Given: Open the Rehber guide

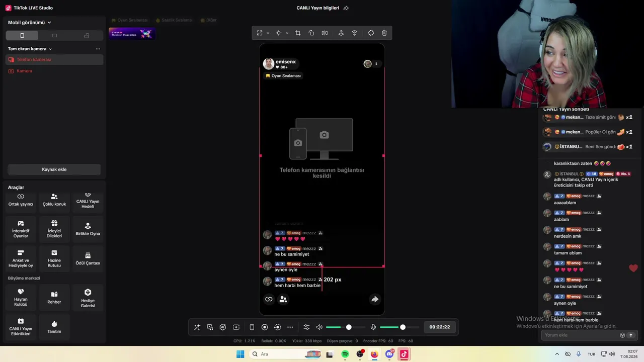Looking at the screenshot, I should pyautogui.click(x=54, y=298).
